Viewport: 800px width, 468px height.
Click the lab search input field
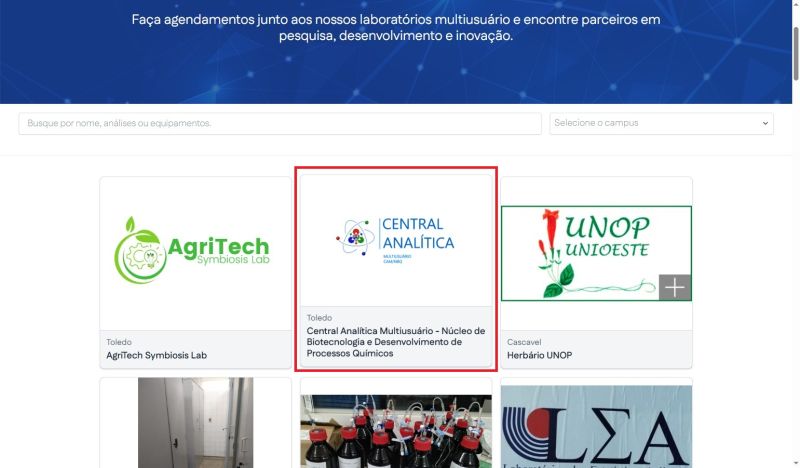click(x=280, y=123)
